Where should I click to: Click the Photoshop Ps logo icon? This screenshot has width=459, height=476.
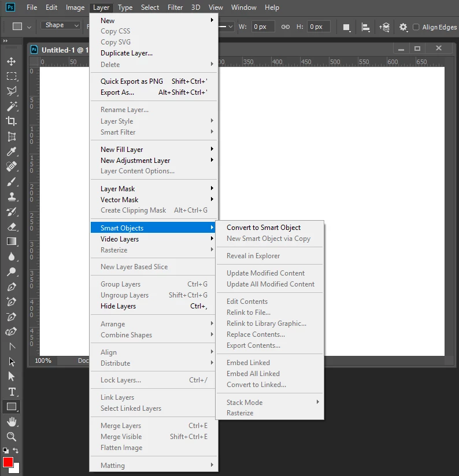coord(10,7)
